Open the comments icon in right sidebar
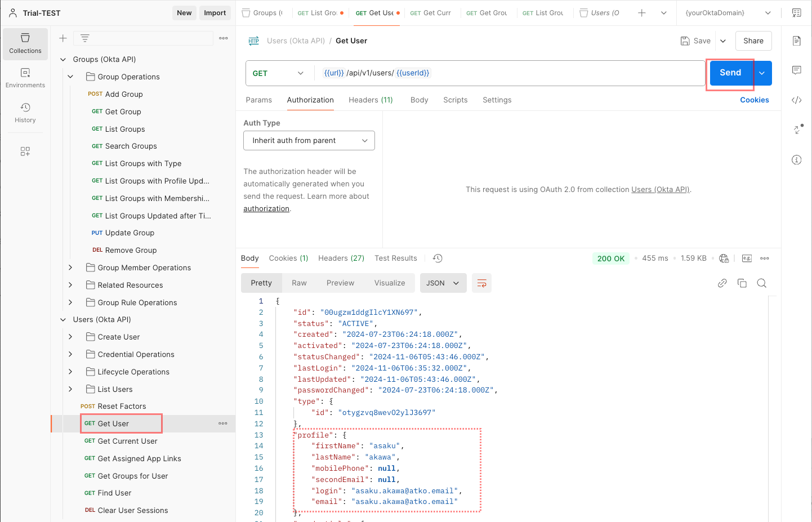 tap(796, 70)
